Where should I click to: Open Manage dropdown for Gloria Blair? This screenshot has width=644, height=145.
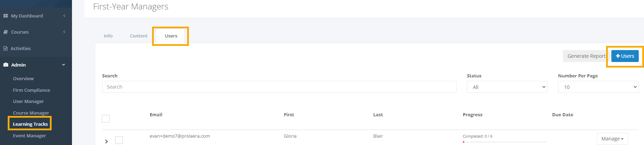(x=612, y=139)
